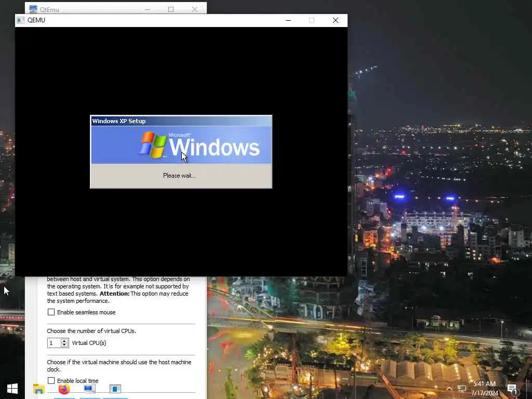Click the 'Virtual CPU(s)' label
The height and width of the screenshot is (399, 532).
(89, 343)
